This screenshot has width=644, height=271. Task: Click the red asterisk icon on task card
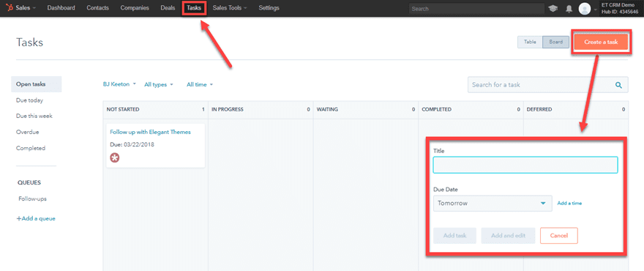click(115, 157)
